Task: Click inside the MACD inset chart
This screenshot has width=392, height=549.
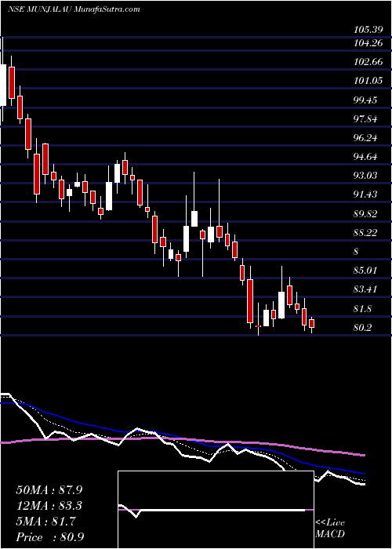Action: [216, 510]
